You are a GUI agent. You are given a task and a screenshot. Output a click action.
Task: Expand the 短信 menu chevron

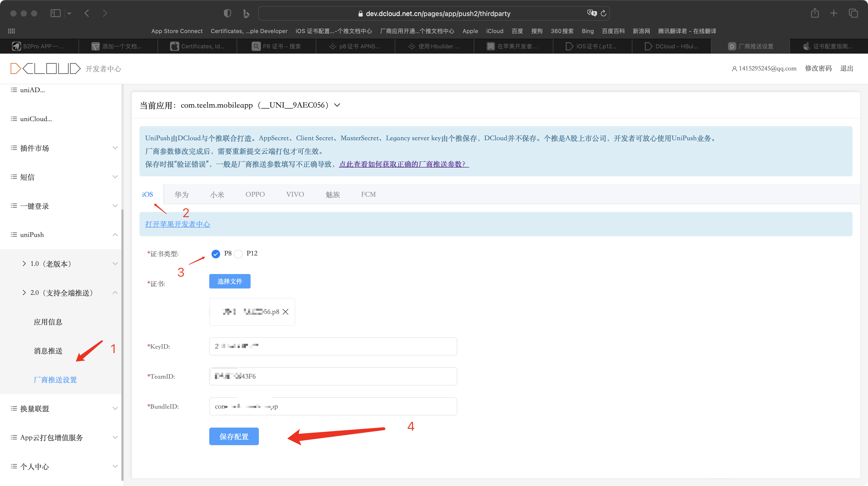[115, 177]
